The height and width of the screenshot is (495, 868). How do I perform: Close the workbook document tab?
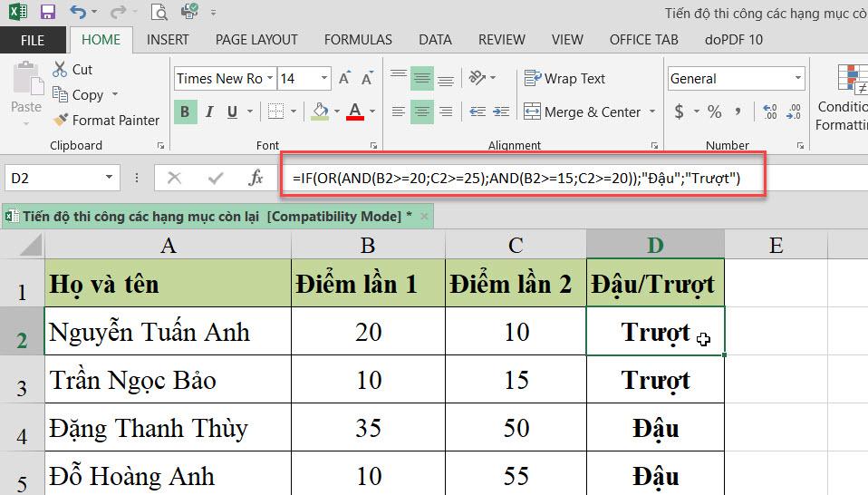(x=424, y=217)
